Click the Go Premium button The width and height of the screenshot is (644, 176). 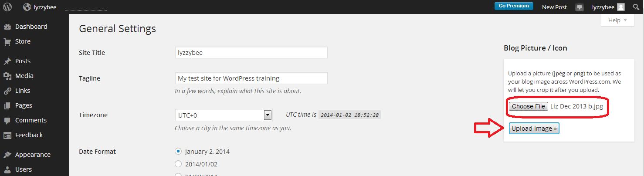pyautogui.click(x=514, y=6)
